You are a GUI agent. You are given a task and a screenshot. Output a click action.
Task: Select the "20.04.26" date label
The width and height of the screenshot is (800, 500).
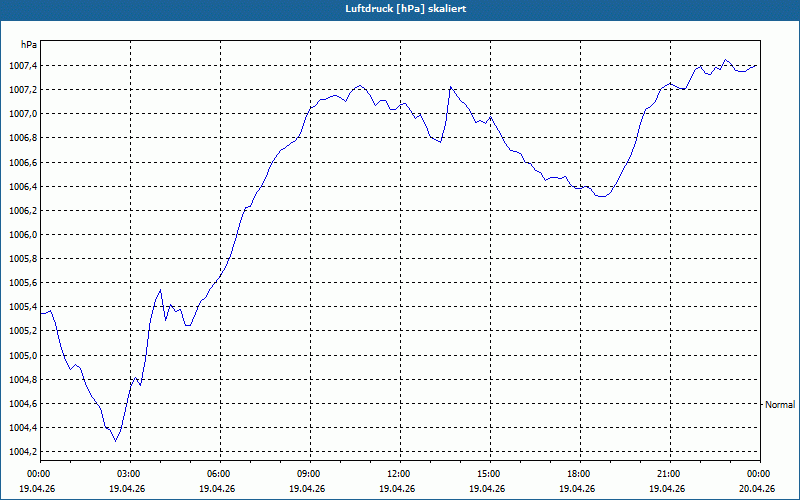coord(757,489)
